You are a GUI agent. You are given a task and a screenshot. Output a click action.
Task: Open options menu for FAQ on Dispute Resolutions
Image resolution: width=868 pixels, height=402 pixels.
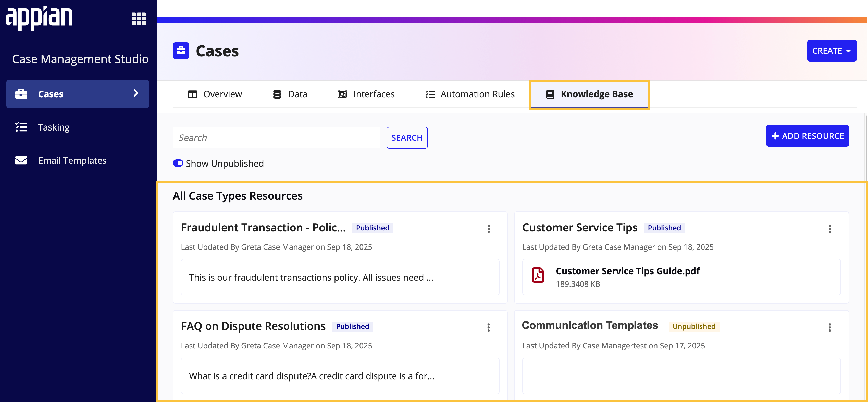click(489, 327)
